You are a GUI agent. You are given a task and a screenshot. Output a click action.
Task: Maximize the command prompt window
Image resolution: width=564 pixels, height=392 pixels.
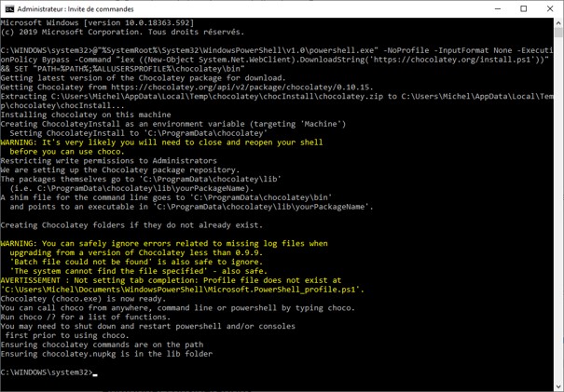click(x=523, y=8)
